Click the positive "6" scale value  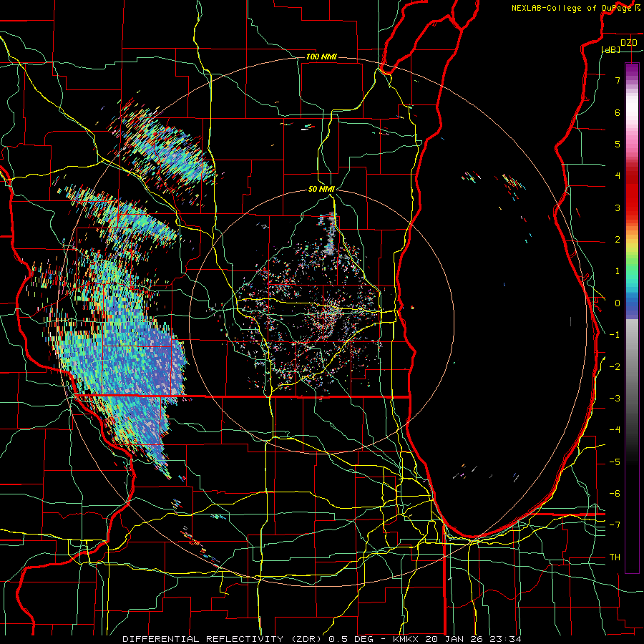pyautogui.click(x=618, y=112)
